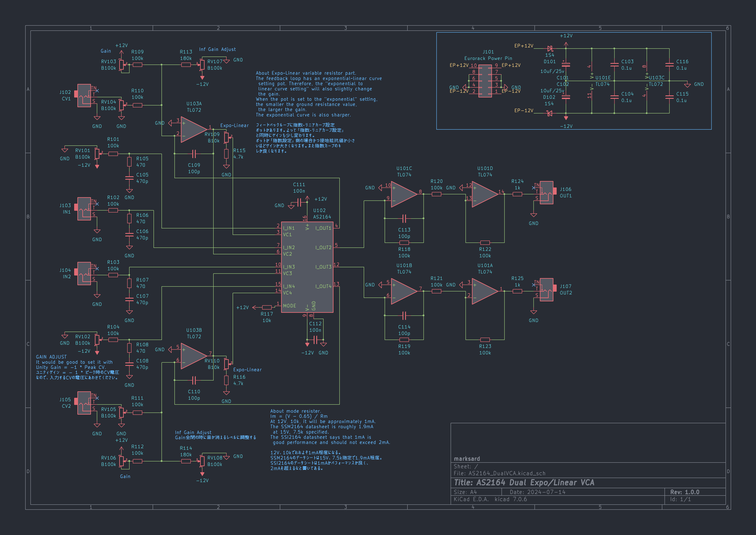Click the U101B TL074 op-amp symbol
756x535 pixels.
404,291
